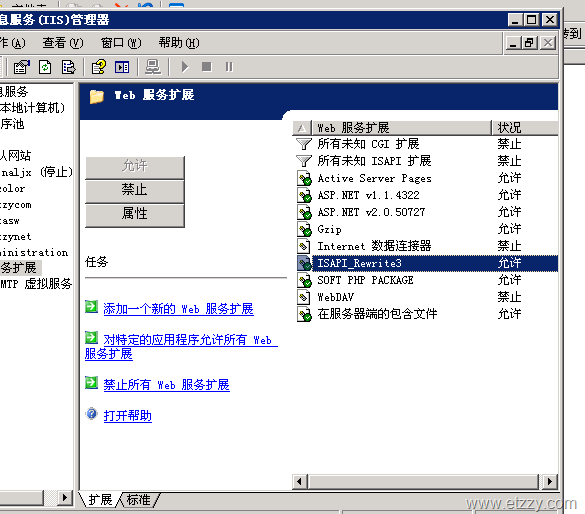Image resolution: width=585 pixels, height=514 pixels.
Task: Toggle the action pane toolbar icon
Action: (122, 67)
